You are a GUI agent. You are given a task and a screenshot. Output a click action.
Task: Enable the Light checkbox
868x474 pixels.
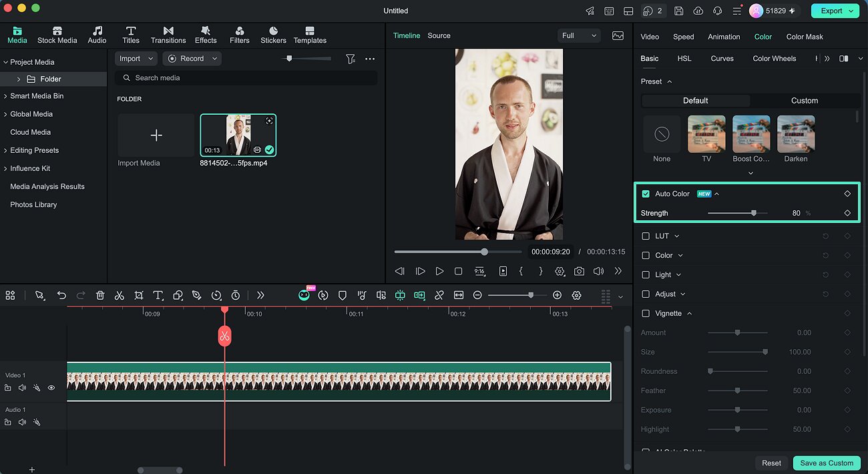(x=646, y=275)
